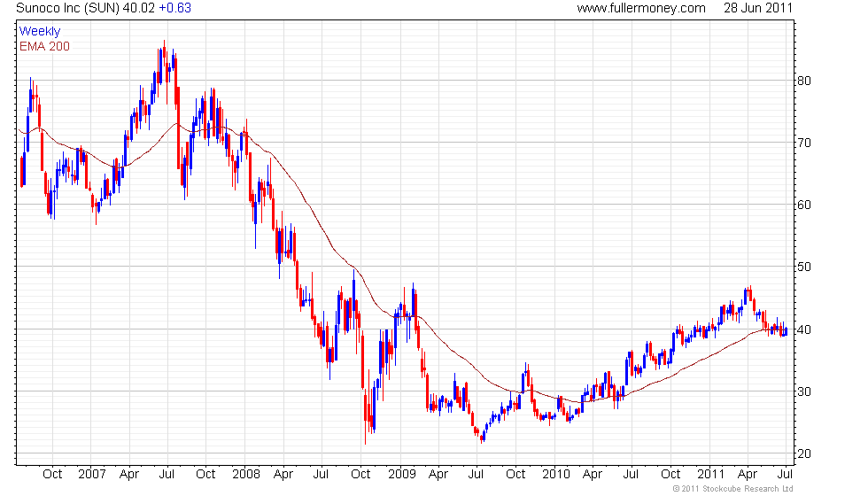Click the x-axis label 2007
This screenshot has height=496, width=868.
[91, 475]
